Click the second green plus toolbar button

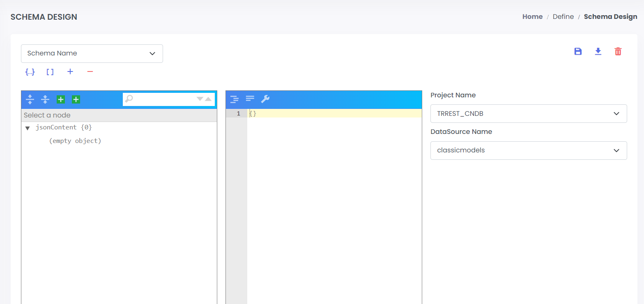click(x=76, y=99)
